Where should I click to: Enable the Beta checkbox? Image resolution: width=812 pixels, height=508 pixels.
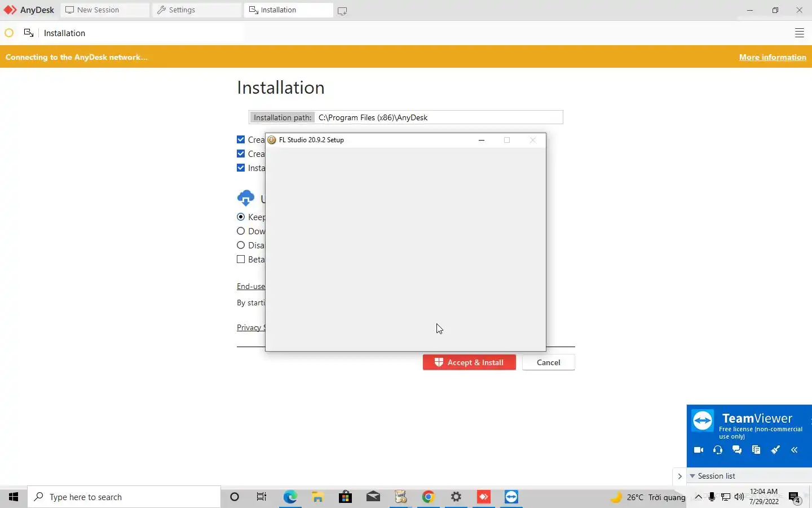point(241,259)
